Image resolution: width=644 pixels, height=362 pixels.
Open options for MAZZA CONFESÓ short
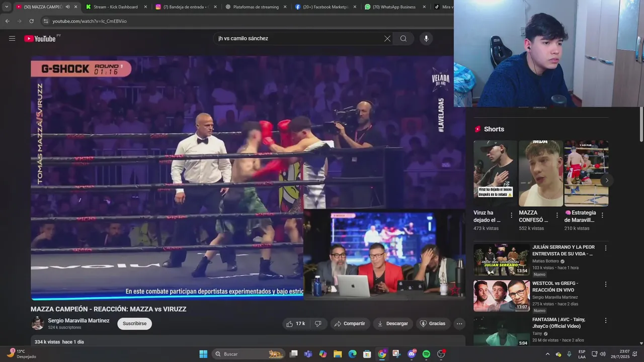[557, 215]
